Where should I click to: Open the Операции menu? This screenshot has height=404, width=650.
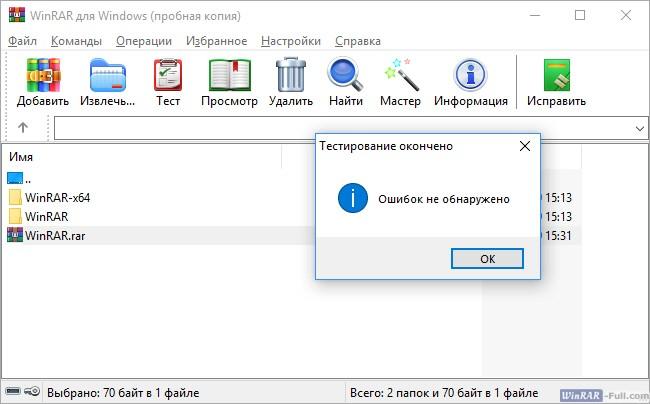[x=144, y=41]
